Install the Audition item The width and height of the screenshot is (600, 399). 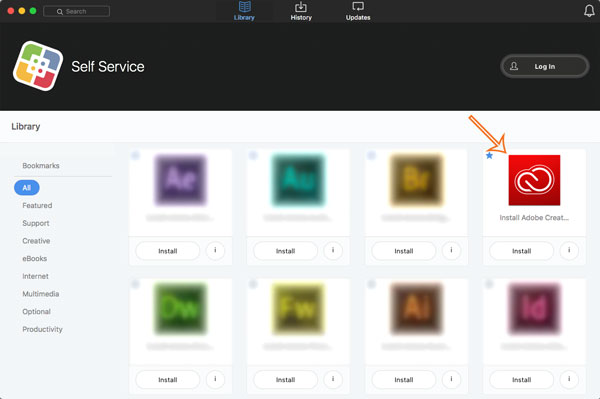(x=285, y=251)
